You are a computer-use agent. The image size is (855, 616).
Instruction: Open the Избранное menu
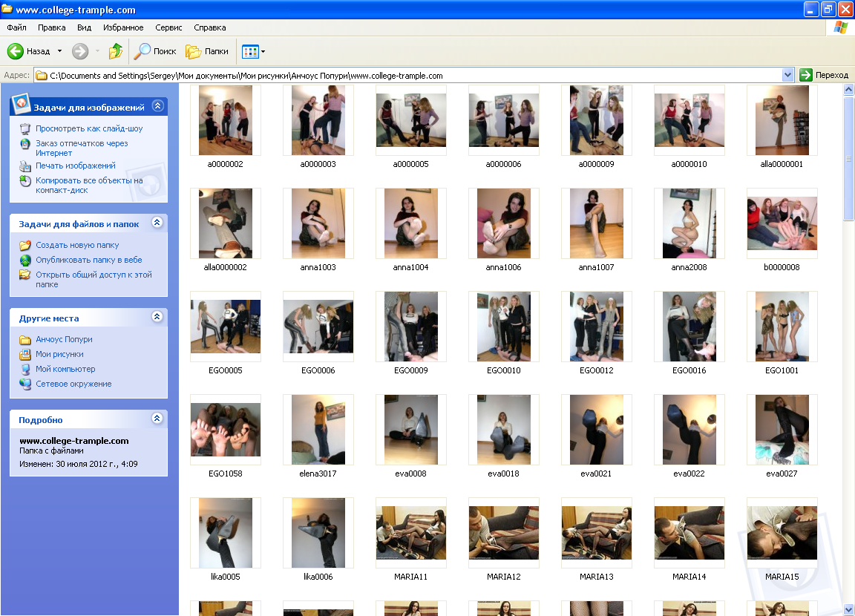(x=123, y=27)
